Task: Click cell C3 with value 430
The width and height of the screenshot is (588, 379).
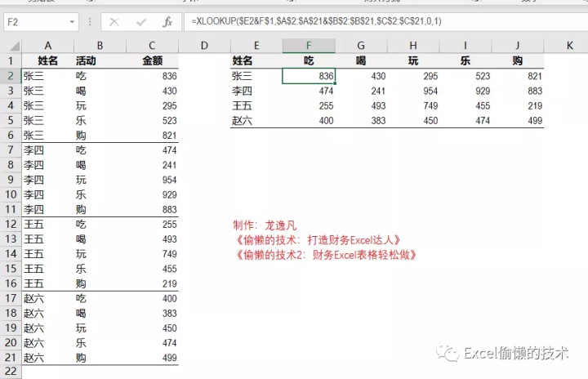Action: click(152, 91)
